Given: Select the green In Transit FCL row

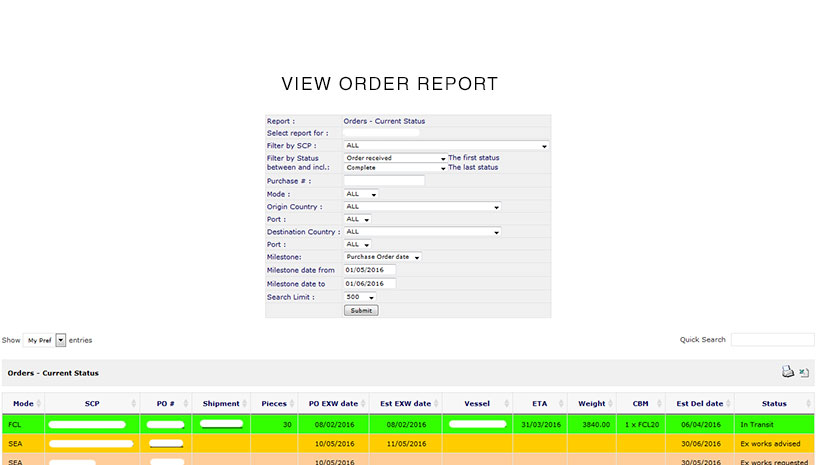Looking at the screenshot, I should 400,424.
